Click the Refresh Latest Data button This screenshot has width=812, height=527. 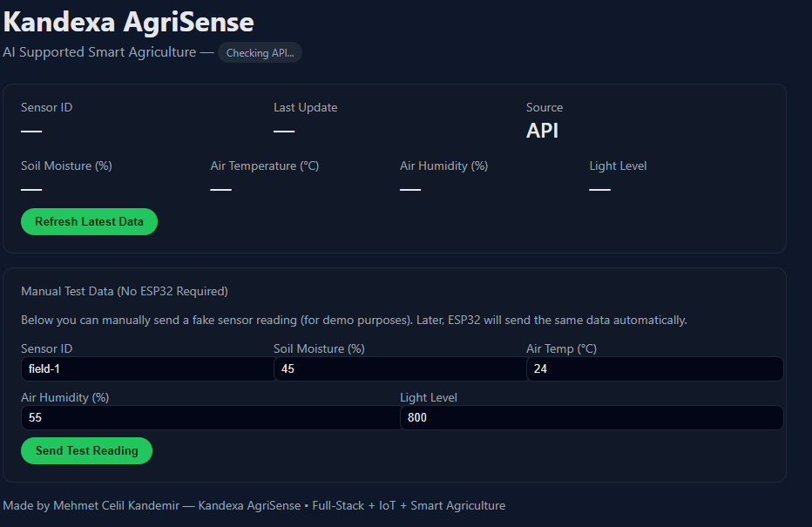click(x=89, y=221)
